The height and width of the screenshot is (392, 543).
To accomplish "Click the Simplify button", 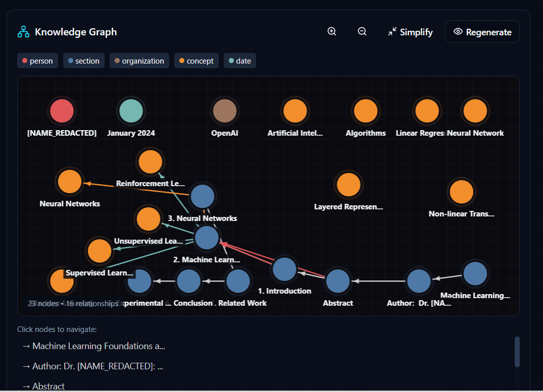I will 410,32.
